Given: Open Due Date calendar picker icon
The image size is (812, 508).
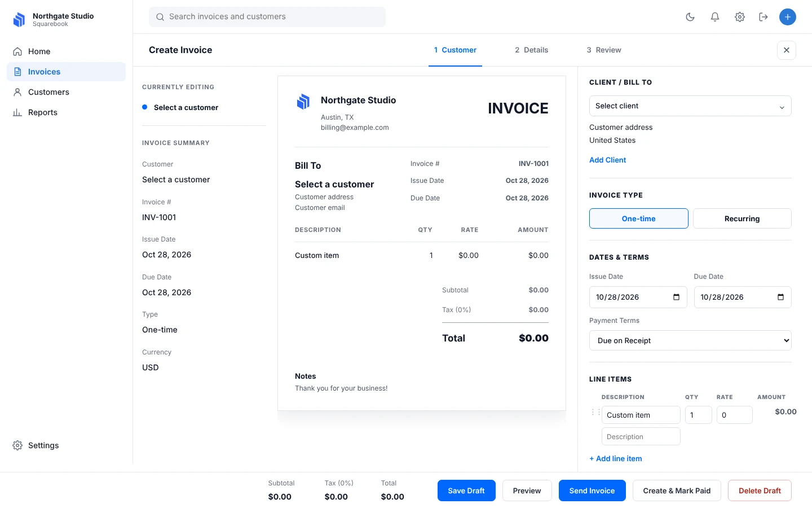Looking at the screenshot, I should click(x=780, y=297).
